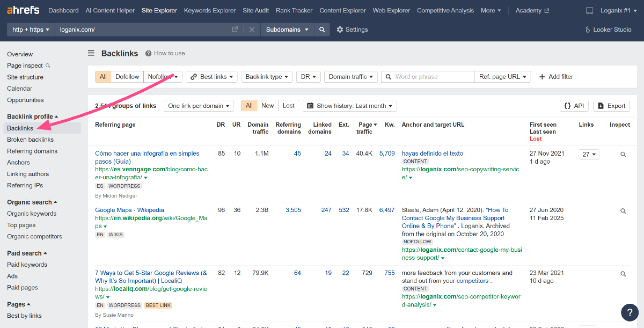Viewport: 644px width, 328px height.
Task: Open Content Explorer
Action: click(342, 10)
